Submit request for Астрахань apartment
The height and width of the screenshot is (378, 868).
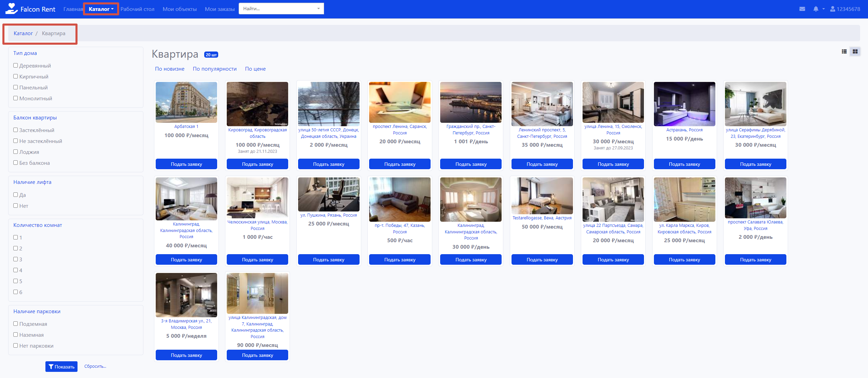[684, 164]
